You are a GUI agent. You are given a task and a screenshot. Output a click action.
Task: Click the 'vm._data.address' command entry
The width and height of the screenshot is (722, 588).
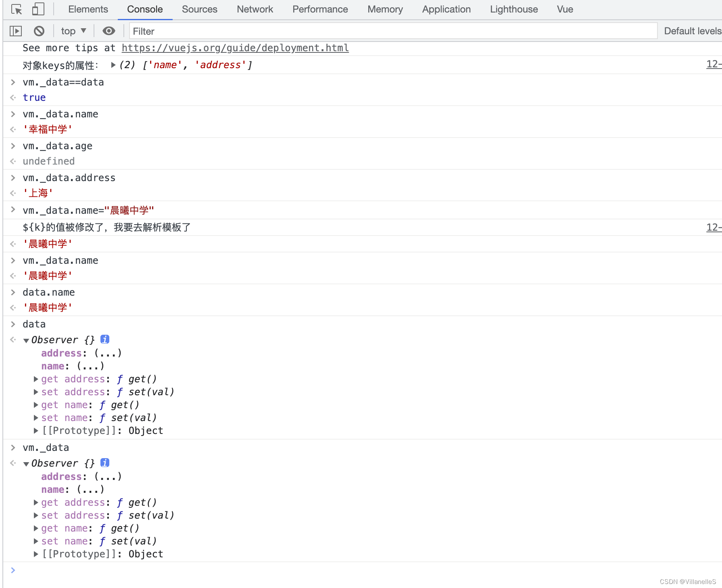[69, 178]
